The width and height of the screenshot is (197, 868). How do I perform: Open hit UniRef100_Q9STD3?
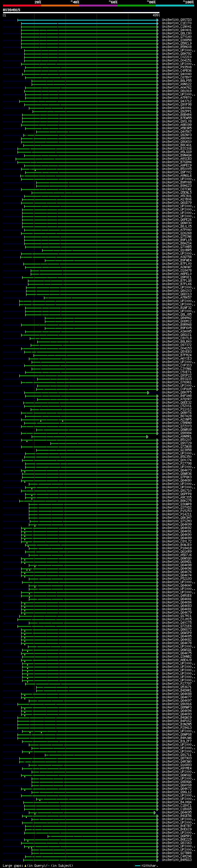[x=176, y=20]
